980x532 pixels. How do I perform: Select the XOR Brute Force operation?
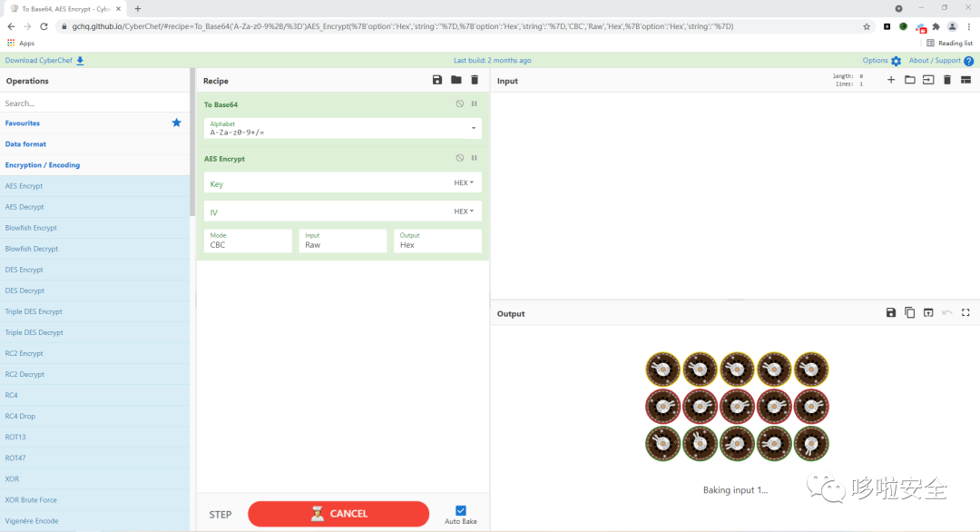95,500
